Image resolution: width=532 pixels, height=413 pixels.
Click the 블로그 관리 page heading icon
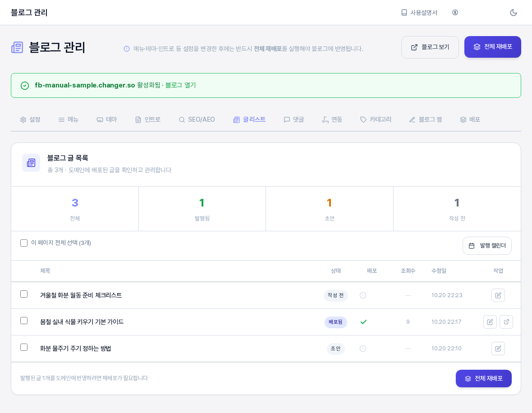click(x=17, y=47)
